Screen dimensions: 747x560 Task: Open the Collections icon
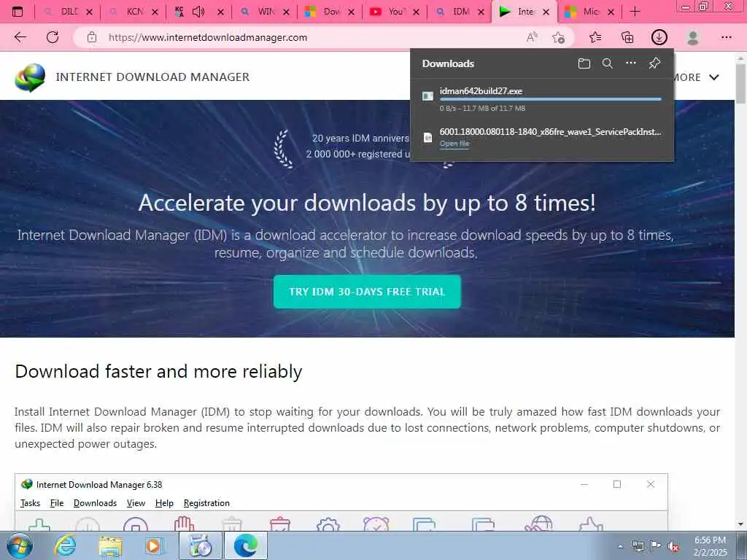click(627, 37)
